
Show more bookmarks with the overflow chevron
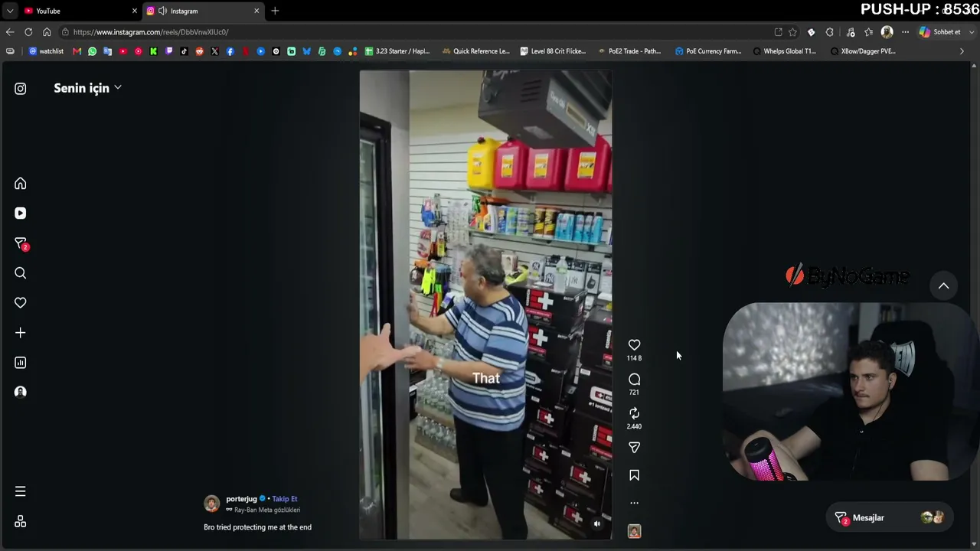pos(962,51)
